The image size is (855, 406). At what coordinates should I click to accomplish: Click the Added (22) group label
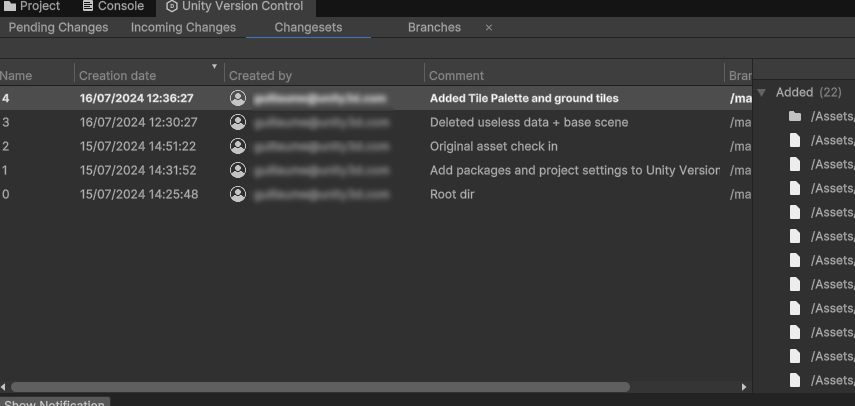pos(808,92)
